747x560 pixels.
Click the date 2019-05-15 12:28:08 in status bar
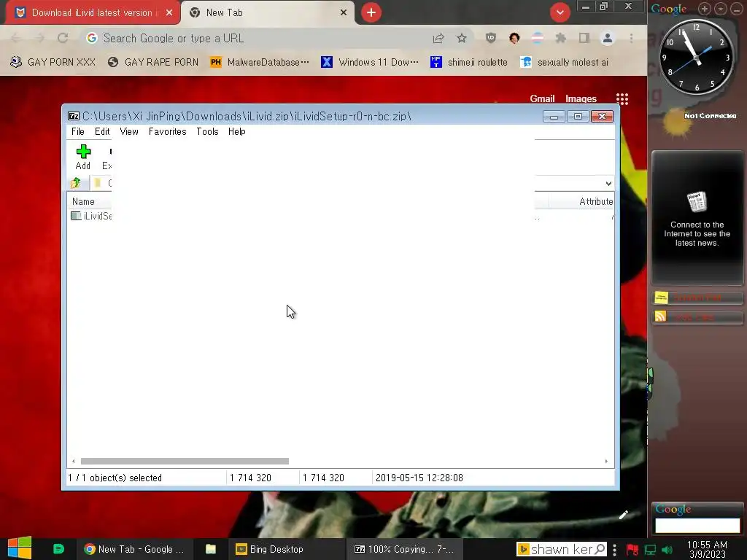[x=419, y=478]
